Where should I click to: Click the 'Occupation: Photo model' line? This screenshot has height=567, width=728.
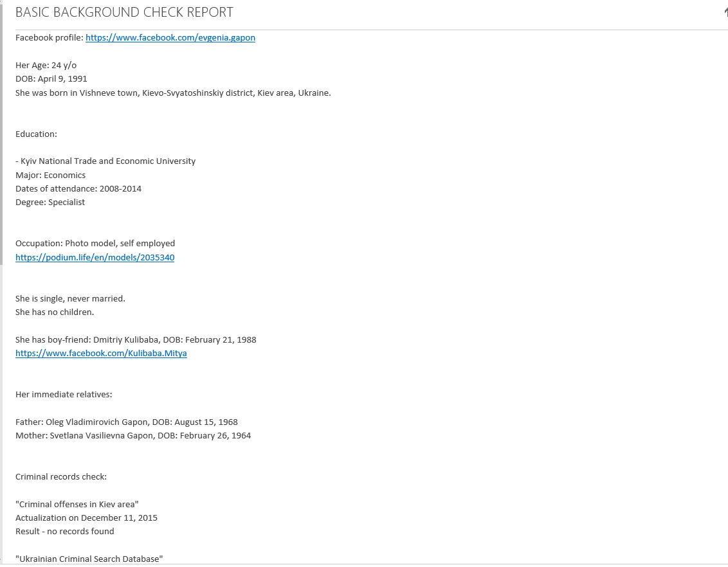pyautogui.click(x=95, y=244)
